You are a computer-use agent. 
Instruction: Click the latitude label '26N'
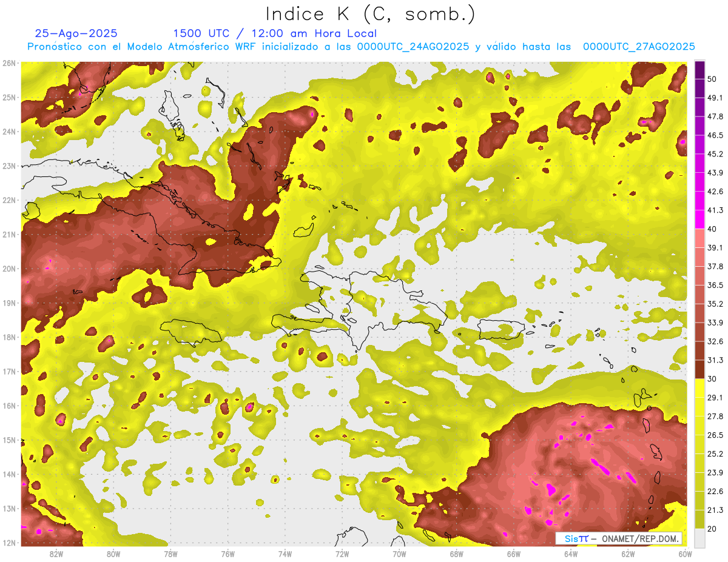[9, 63]
